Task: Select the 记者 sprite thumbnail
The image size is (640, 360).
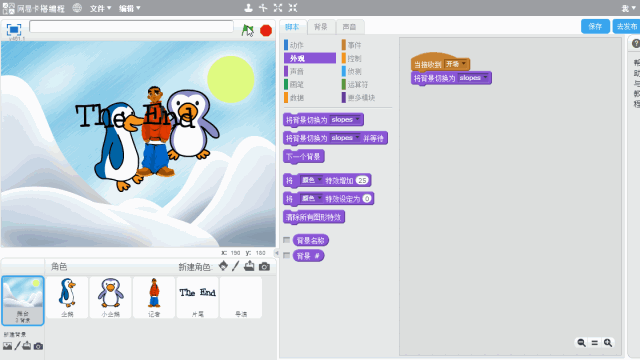Action: click(154, 297)
